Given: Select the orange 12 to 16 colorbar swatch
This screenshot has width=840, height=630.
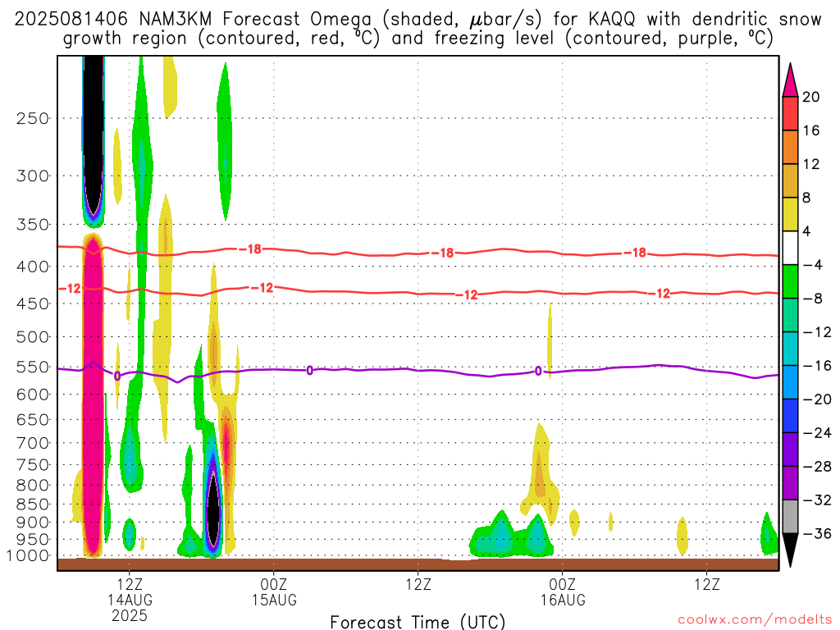Looking at the screenshot, I should [x=790, y=147].
